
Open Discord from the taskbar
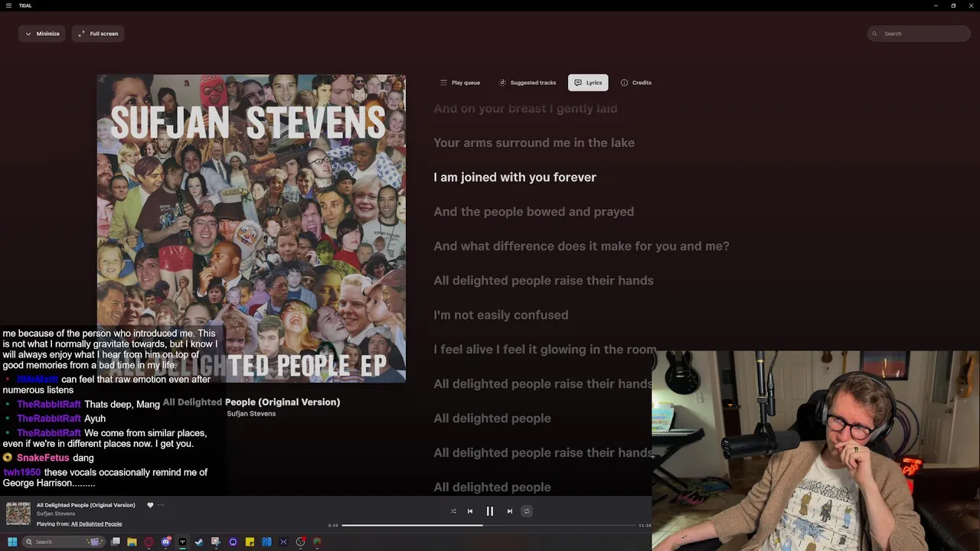tap(165, 542)
